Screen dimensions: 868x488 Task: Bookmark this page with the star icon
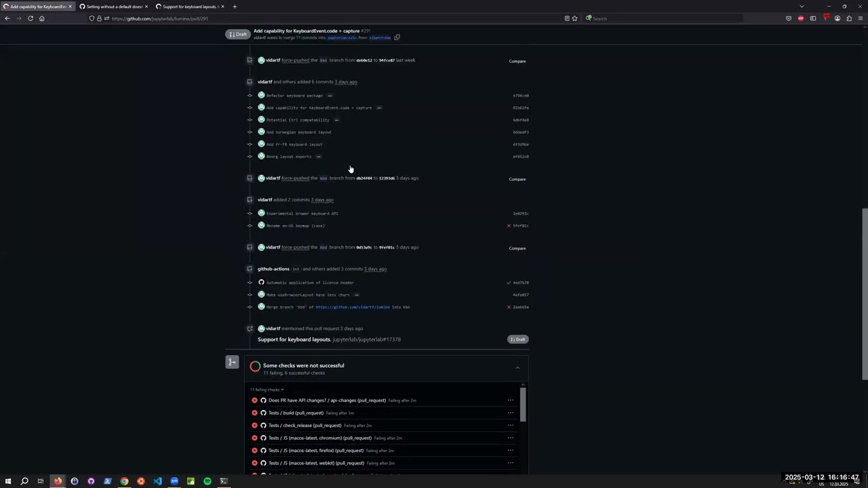[574, 18]
